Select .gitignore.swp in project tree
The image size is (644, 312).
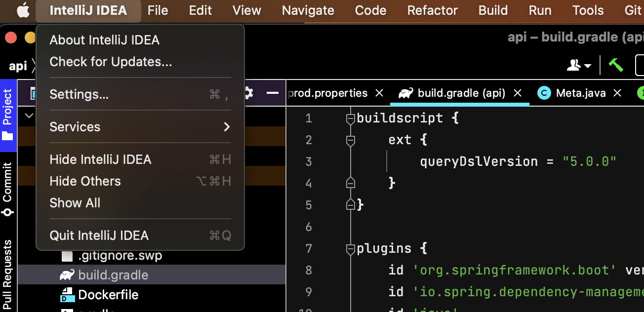[x=120, y=256]
